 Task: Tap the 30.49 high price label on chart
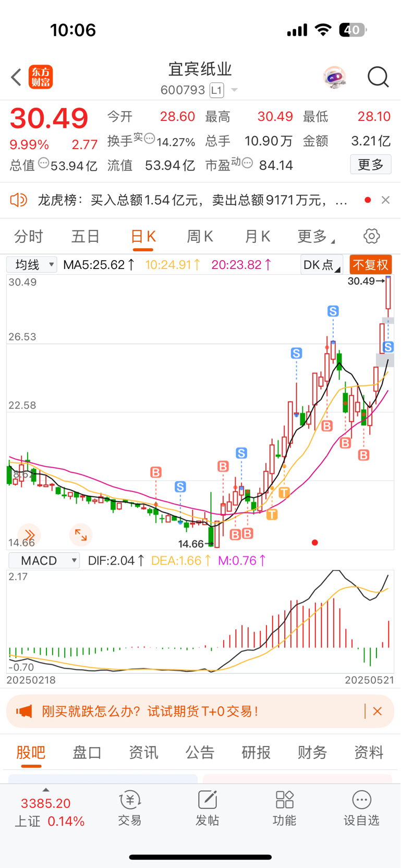[361, 281]
